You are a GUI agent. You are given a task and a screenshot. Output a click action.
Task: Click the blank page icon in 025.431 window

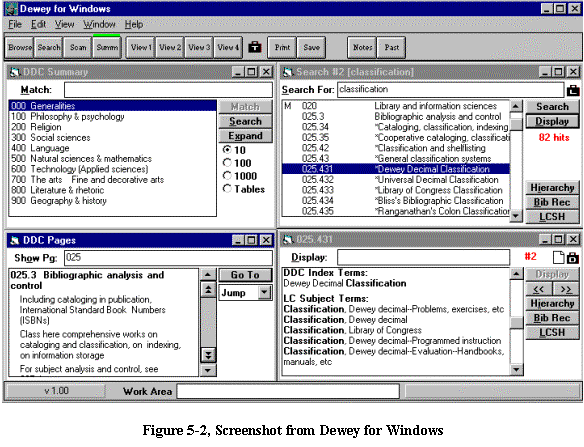click(558, 257)
